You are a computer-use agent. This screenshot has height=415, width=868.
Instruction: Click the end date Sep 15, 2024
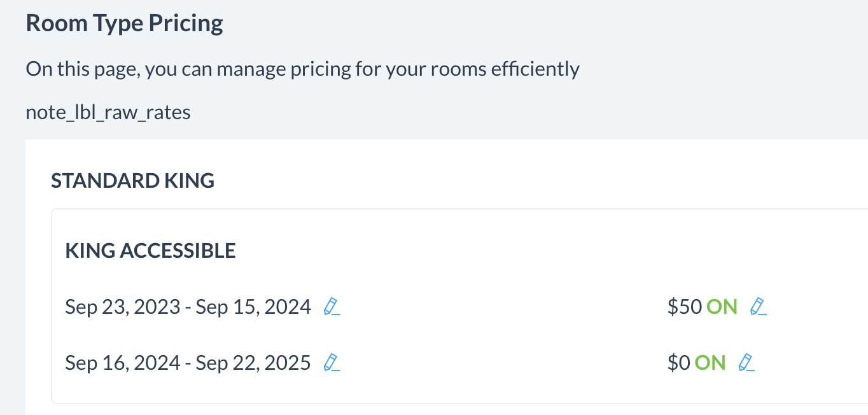click(x=253, y=307)
